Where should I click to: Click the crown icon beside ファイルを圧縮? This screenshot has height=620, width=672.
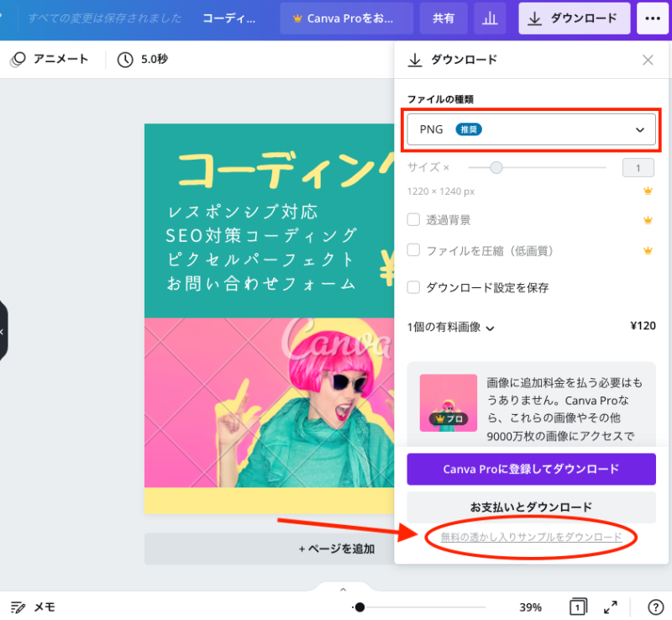tap(648, 251)
